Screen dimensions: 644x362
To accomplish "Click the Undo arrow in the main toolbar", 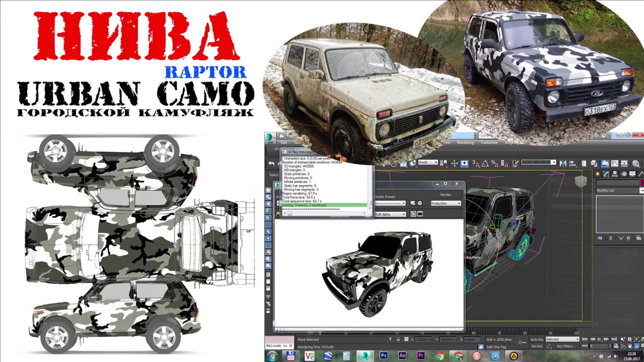I will (272, 163).
